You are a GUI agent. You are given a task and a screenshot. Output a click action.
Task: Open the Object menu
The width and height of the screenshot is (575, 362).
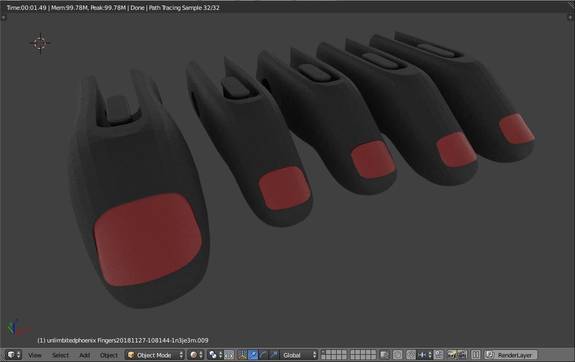109,355
